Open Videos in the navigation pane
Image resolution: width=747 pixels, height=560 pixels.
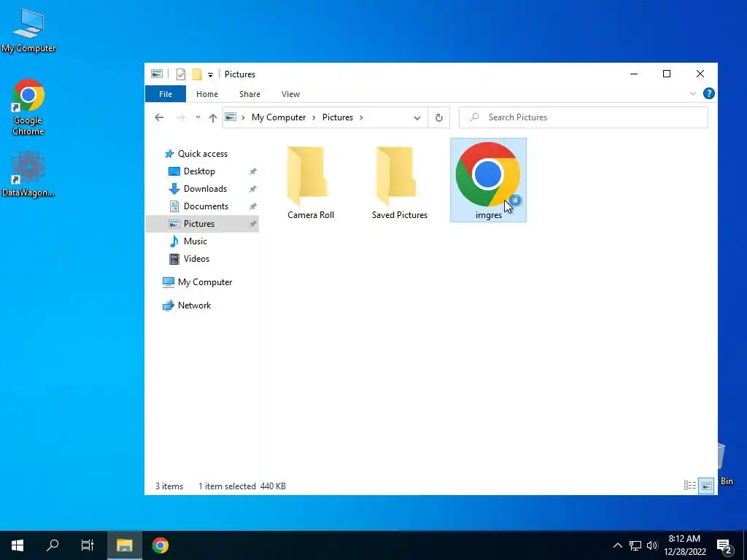click(196, 259)
